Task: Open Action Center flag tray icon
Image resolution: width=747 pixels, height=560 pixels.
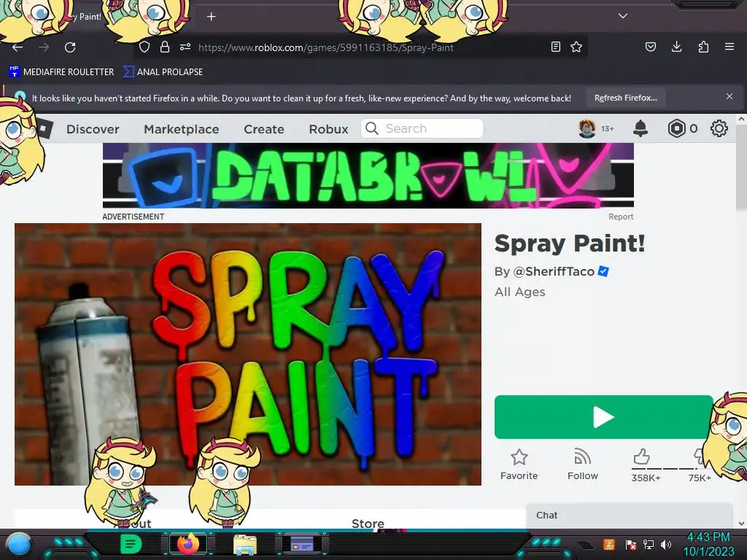Action: click(631, 544)
